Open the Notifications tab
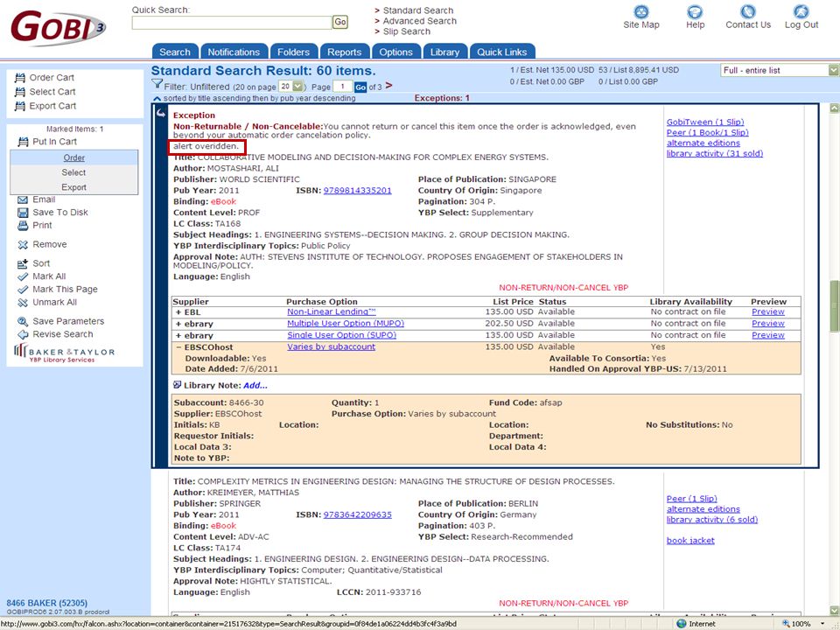840x630 pixels. click(x=234, y=52)
